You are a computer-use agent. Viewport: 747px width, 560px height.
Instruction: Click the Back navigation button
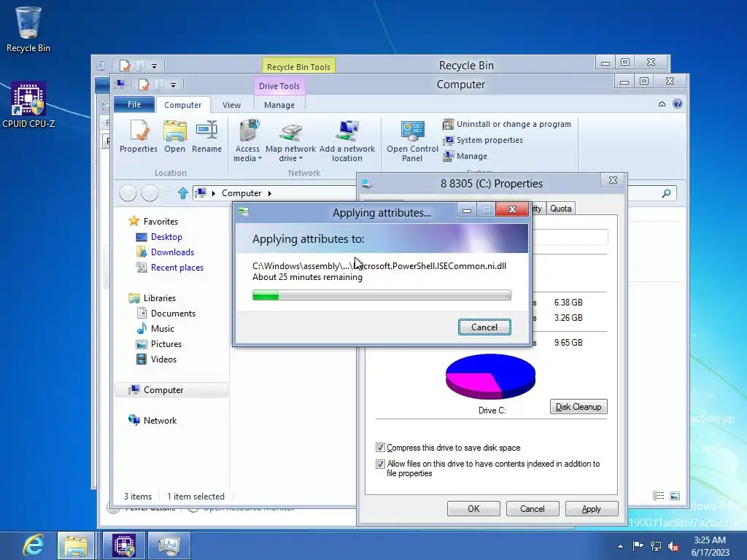(x=128, y=192)
